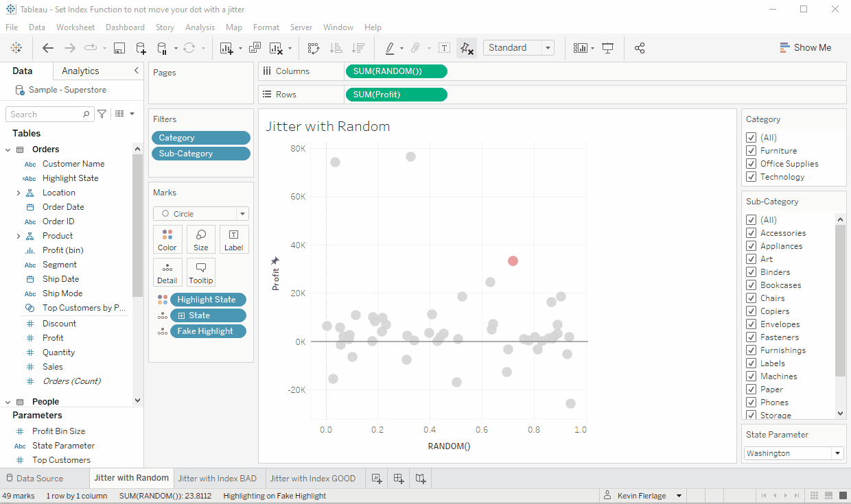
Task: Open the Detail mark card
Action: coord(167,272)
